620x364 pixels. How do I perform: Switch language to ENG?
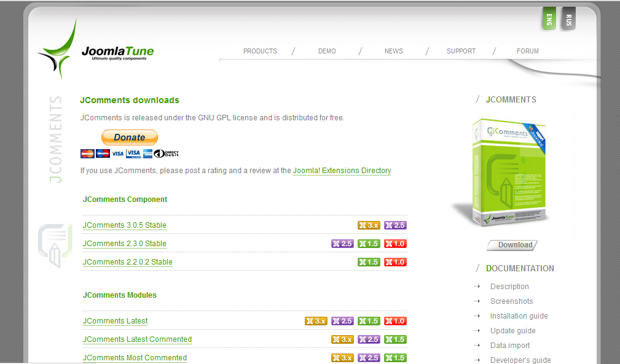click(x=549, y=19)
